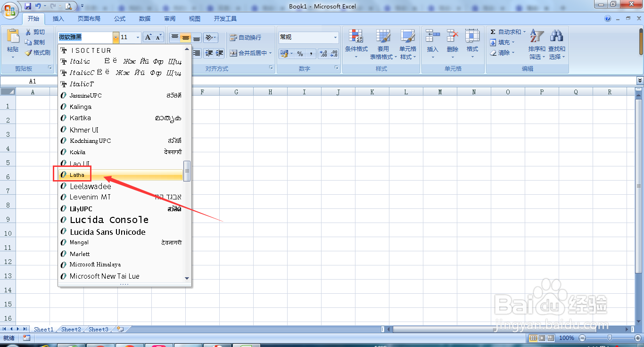Screen dimensions: 644x347
Task: Apply percent style formatting
Action: point(300,54)
